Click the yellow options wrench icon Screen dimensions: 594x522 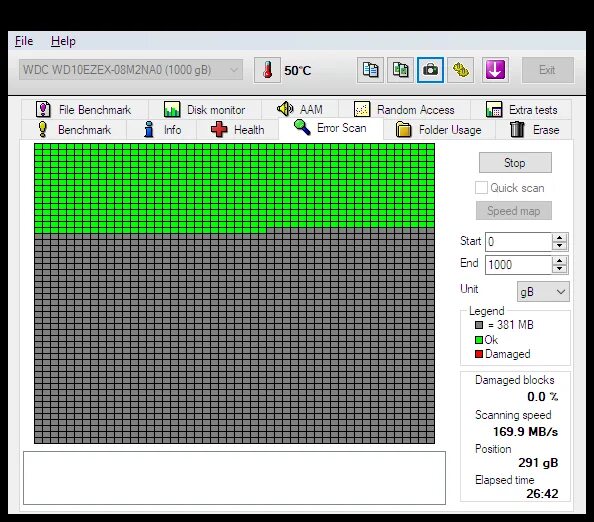461,70
